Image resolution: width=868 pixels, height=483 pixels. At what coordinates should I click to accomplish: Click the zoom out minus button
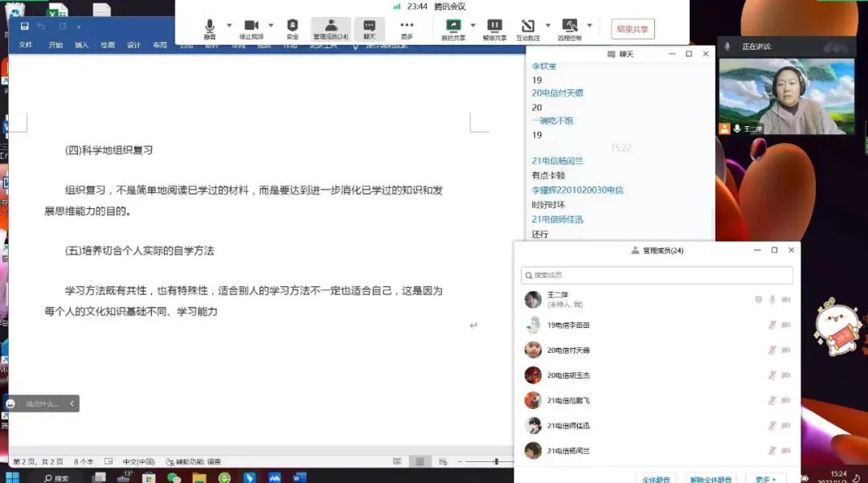(460, 461)
